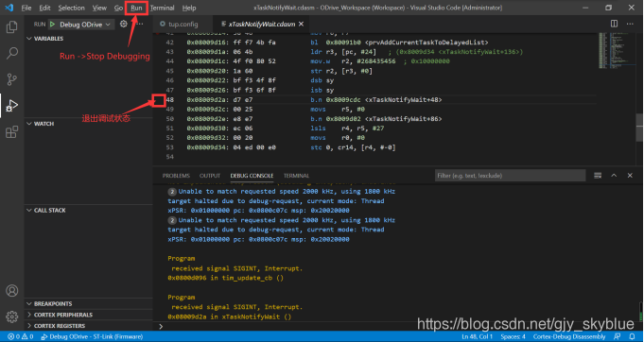The width and height of the screenshot is (644, 342).
Task: Expand the second collapsed '2' console message
Action: tap(172, 220)
